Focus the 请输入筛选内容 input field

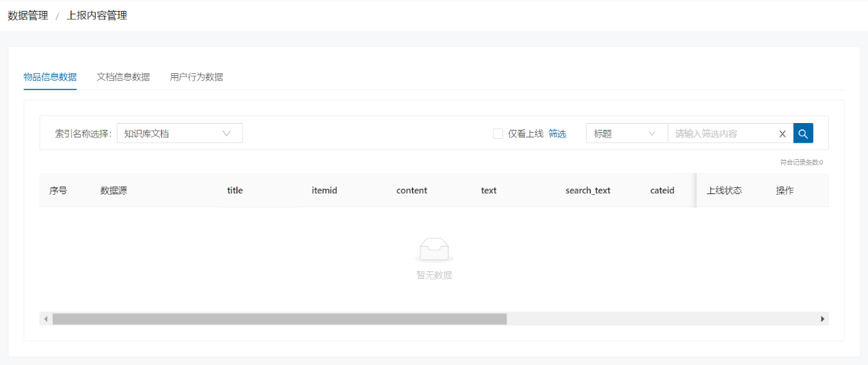[723, 133]
